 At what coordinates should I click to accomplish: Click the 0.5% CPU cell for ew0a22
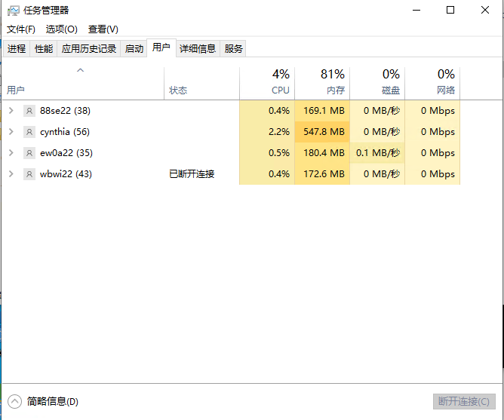tap(267, 153)
